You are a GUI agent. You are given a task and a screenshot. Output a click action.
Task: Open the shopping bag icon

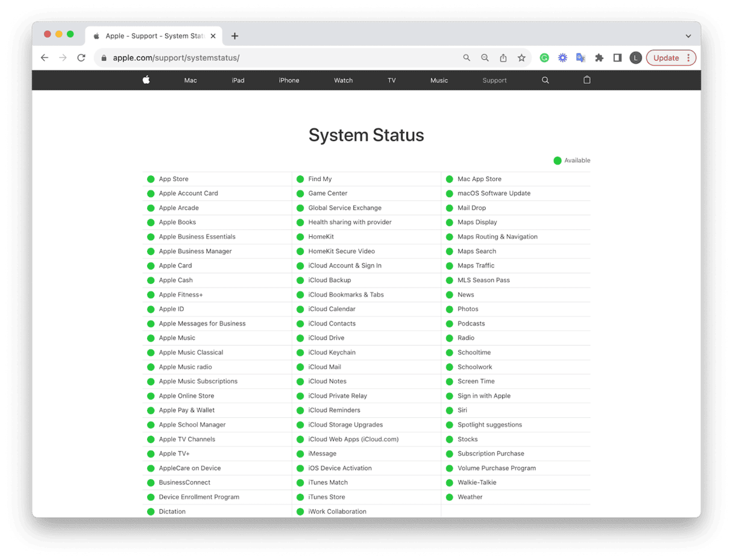click(x=587, y=80)
